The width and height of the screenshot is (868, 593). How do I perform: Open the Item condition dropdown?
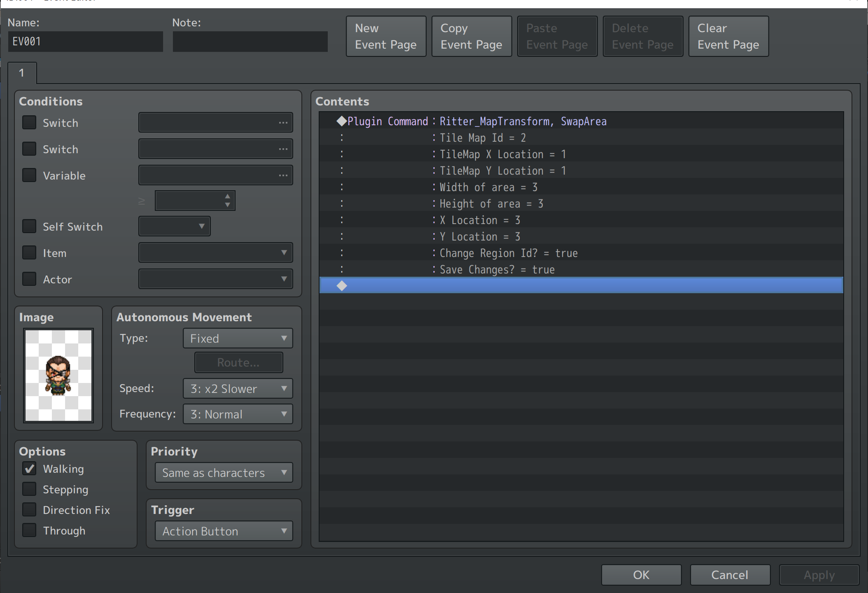(216, 252)
